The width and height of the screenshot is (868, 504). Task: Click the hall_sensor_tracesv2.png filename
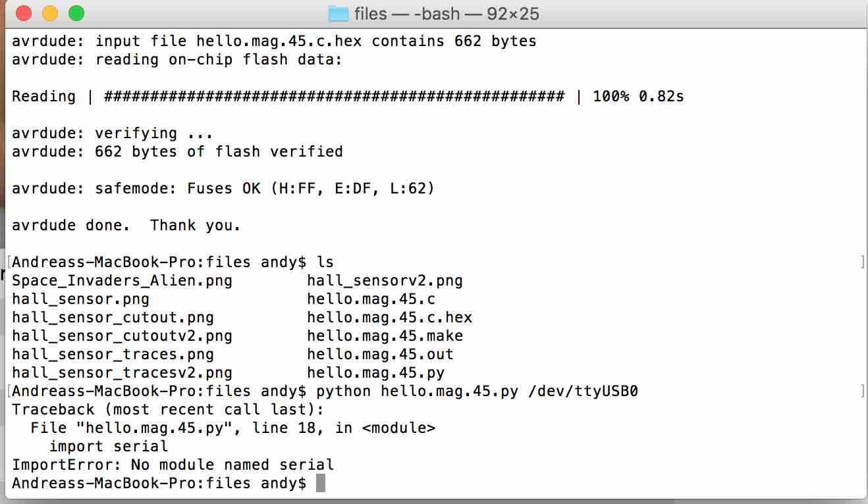tap(122, 373)
